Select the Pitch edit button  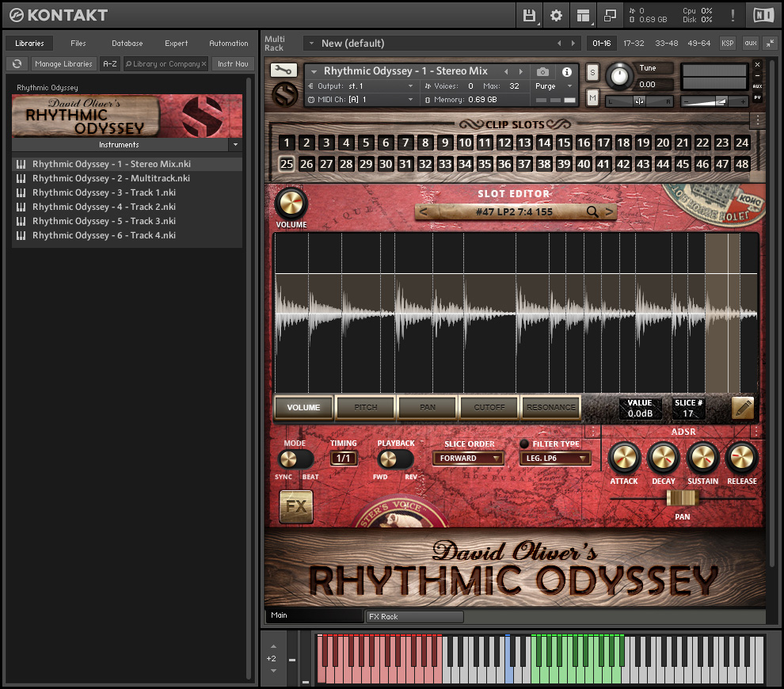365,408
